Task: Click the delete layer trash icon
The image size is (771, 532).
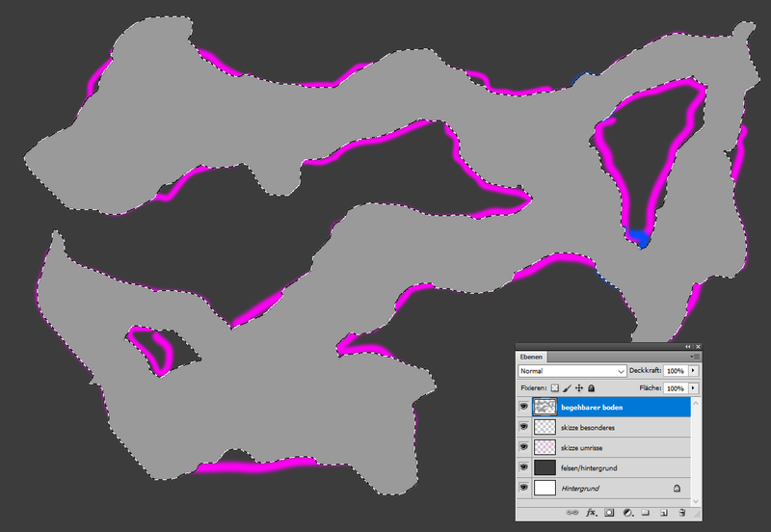Action: click(x=681, y=513)
